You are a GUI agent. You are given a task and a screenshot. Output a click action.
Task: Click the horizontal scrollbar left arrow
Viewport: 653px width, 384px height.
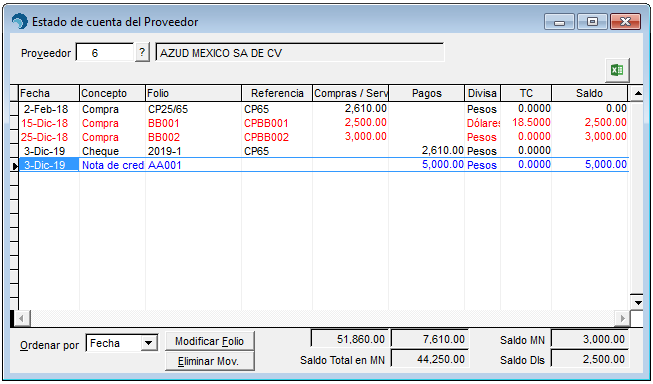click(21, 319)
